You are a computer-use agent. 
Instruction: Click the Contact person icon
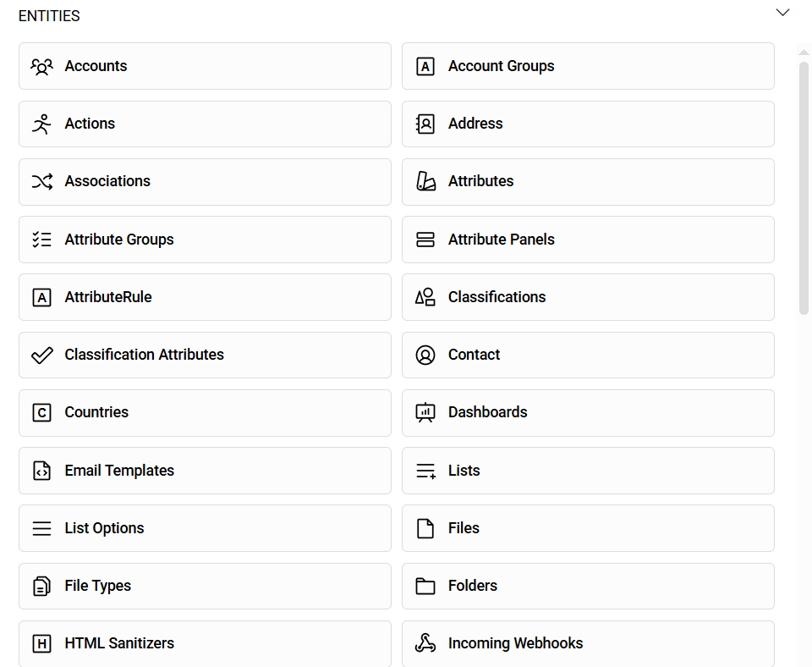pos(425,355)
